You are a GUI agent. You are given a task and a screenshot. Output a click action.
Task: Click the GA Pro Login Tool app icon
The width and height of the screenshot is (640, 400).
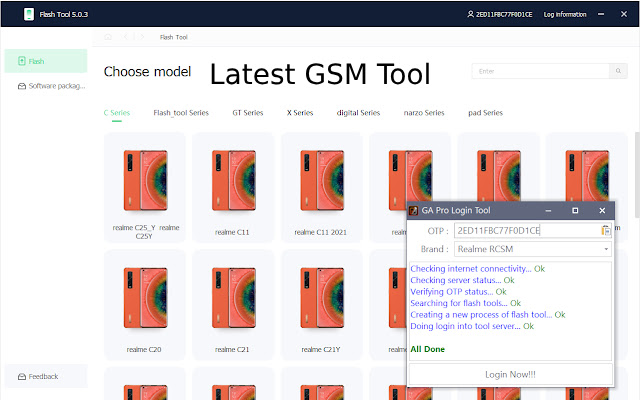coord(413,211)
